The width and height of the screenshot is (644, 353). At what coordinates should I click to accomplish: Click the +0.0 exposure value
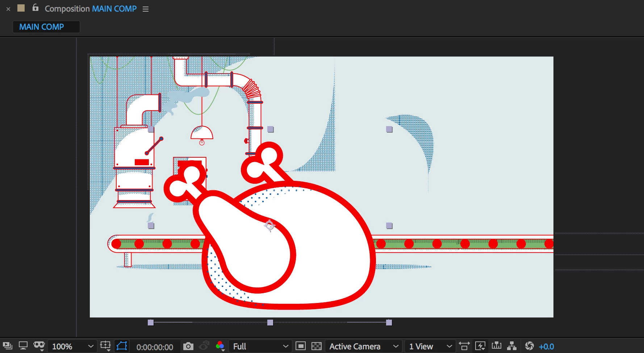546,346
